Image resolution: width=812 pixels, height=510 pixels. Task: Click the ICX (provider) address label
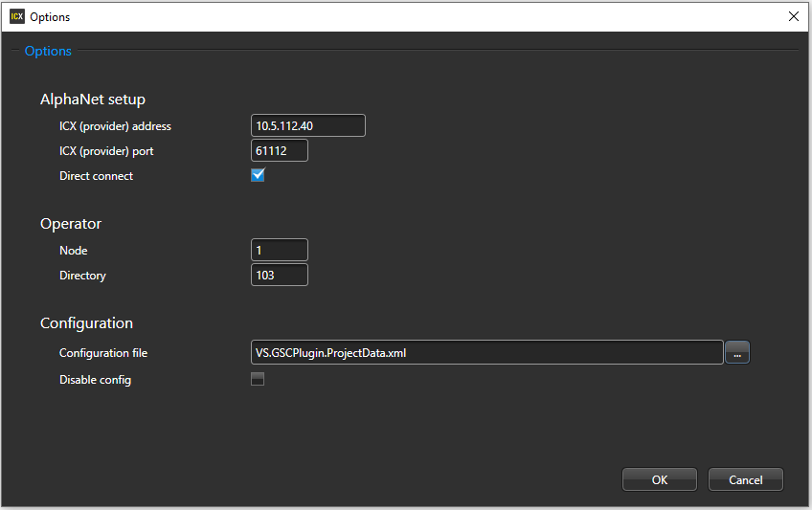point(115,126)
